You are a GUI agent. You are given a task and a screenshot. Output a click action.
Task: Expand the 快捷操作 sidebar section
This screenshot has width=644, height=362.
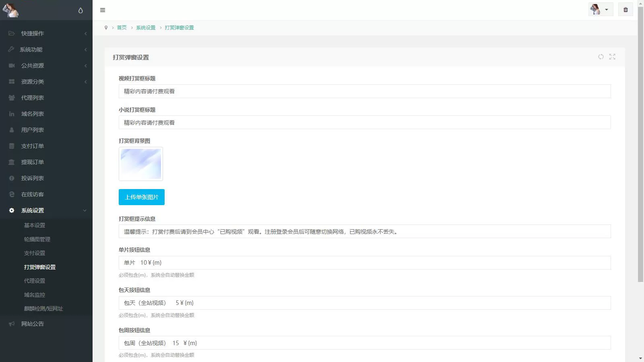(x=32, y=33)
